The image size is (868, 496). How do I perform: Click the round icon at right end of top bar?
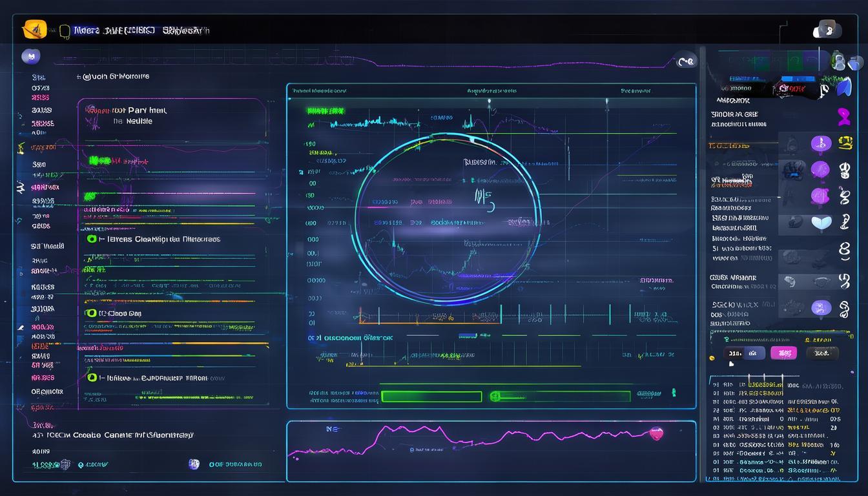coord(686,61)
